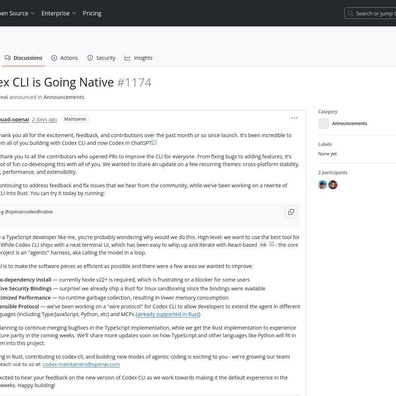The height and width of the screenshot is (396, 396).
Task: Select the Announcements category in sidebar
Action: (x=349, y=123)
